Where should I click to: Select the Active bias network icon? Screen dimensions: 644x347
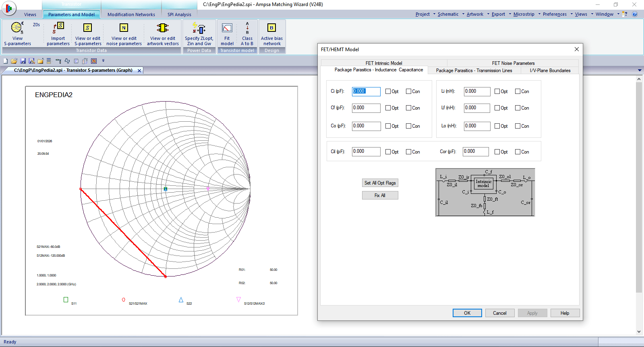coord(272,28)
